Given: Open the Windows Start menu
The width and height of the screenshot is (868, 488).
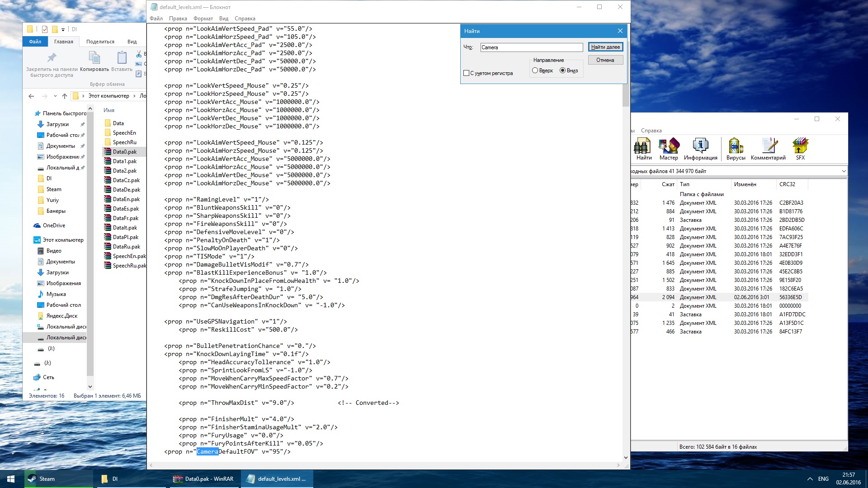Looking at the screenshot, I should point(11,479).
